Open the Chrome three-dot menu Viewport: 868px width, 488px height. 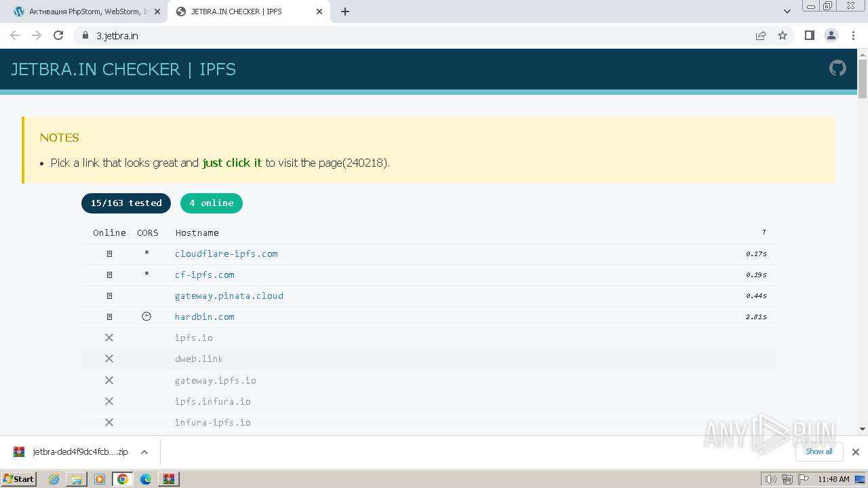coord(853,35)
